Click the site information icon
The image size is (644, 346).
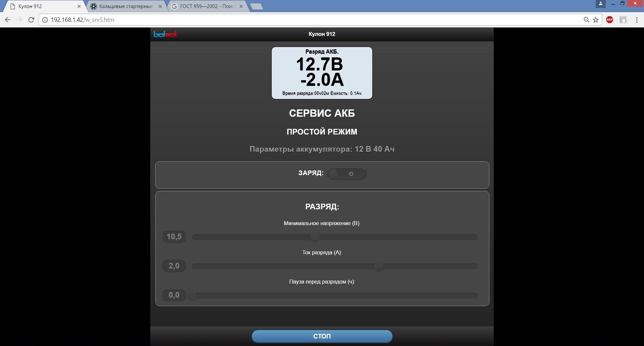coord(45,20)
